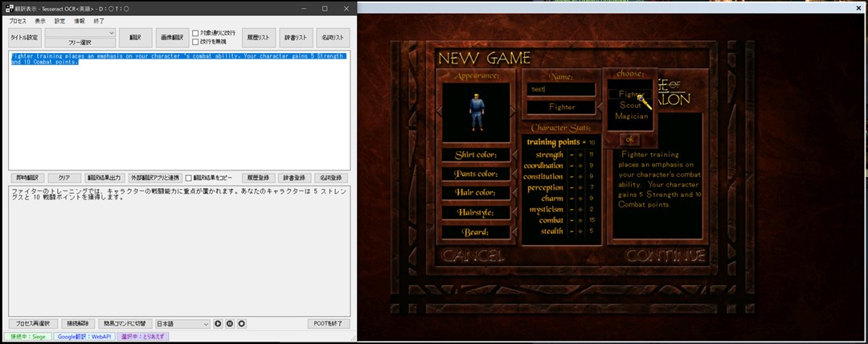Click the stop icon in bottom toolbar

tap(242, 324)
